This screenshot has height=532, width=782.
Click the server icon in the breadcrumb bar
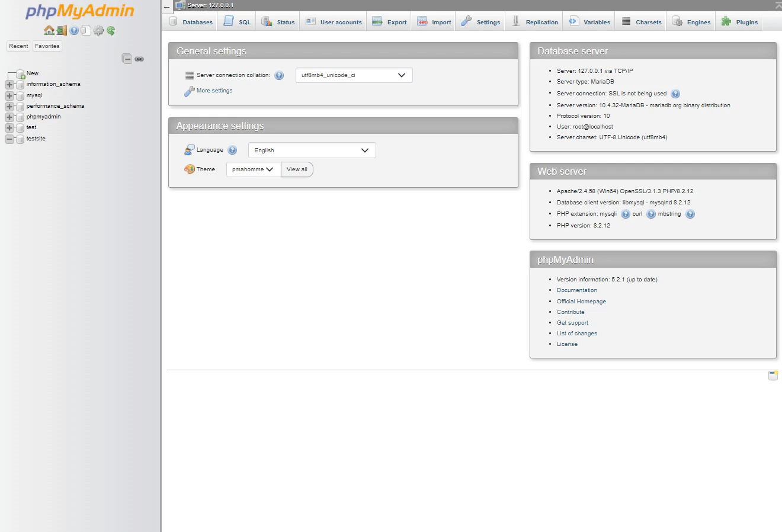pyautogui.click(x=181, y=5)
